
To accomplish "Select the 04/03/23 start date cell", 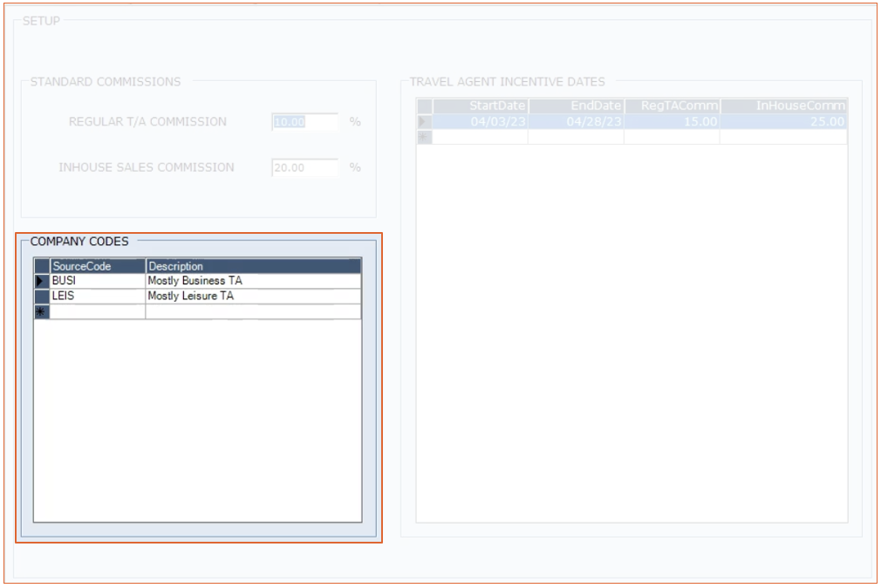I will point(481,122).
